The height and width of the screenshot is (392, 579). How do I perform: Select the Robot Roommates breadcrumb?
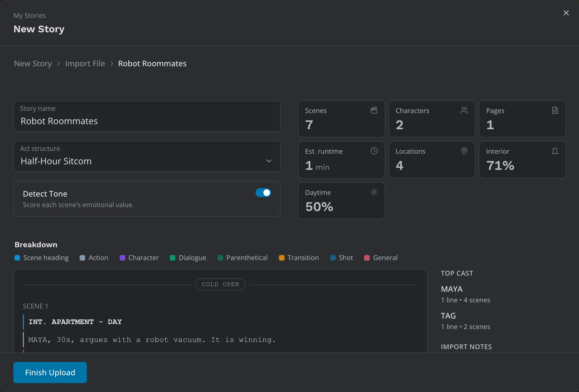tap(152, 63)
